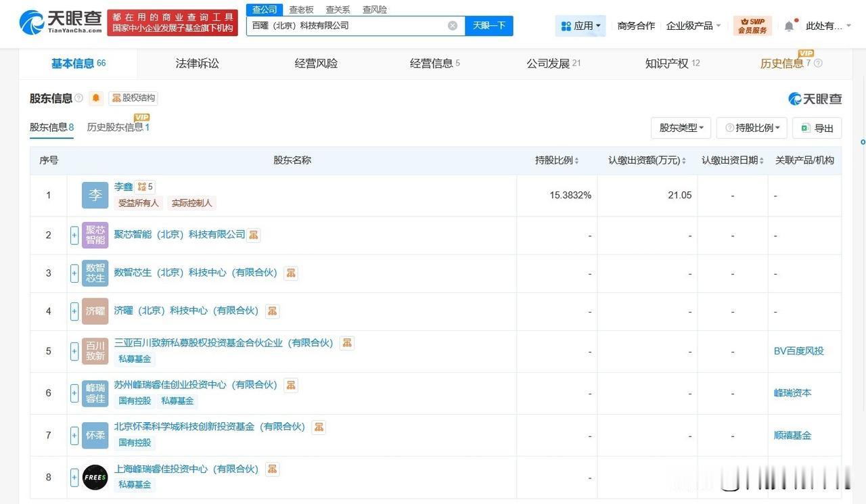
Task: Open the 历史股东信息 sub-tab
Action: (118, 127)
